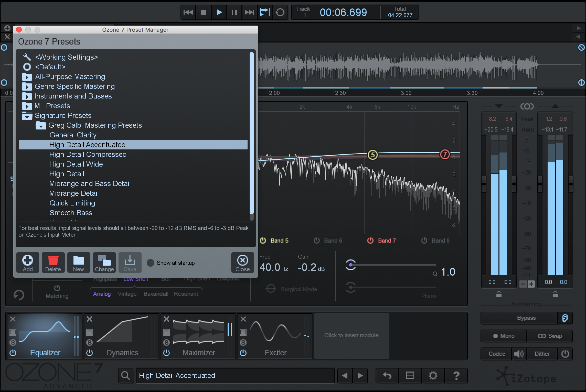
Task: Click to insert module slot
Action: click(x=351, y=335)
